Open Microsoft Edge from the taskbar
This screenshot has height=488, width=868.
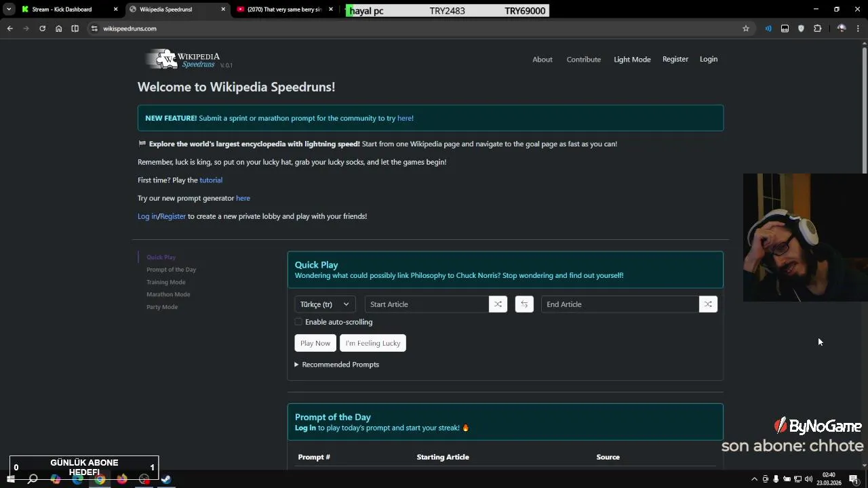tap(78, 479)
